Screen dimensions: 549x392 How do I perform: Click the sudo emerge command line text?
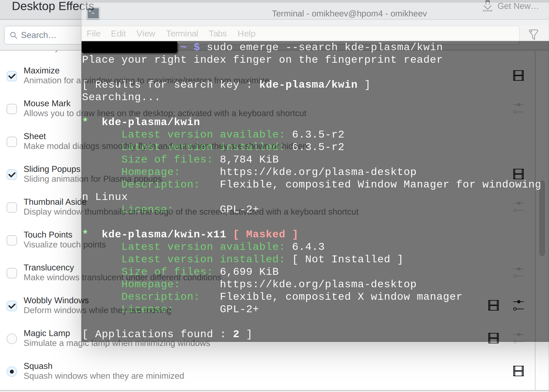[x=325, y=47]
